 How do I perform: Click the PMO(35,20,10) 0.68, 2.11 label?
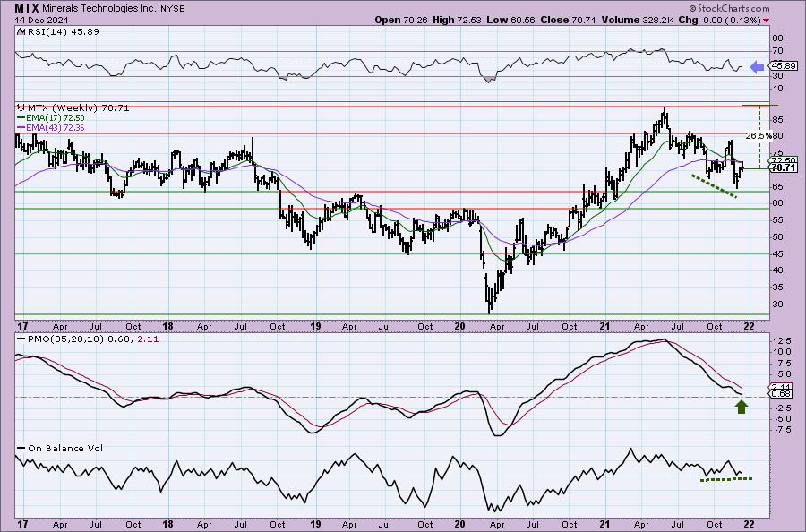pyautogui.click(x=92, y=339)
